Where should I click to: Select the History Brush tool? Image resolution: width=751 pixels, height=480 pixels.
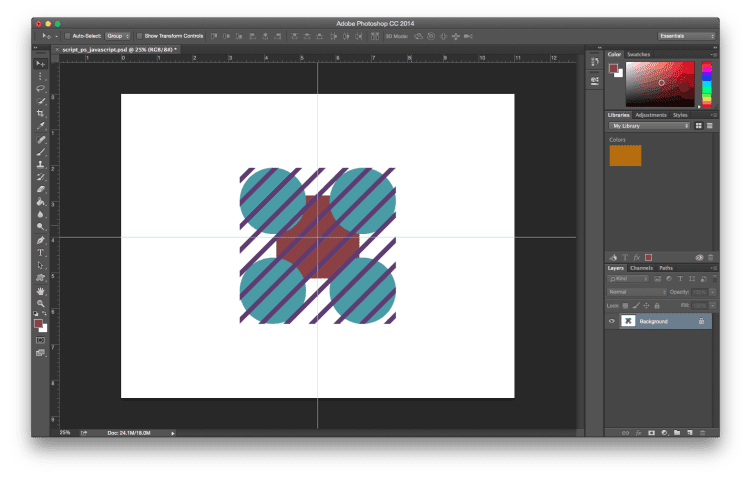click(x=40, y=177)
